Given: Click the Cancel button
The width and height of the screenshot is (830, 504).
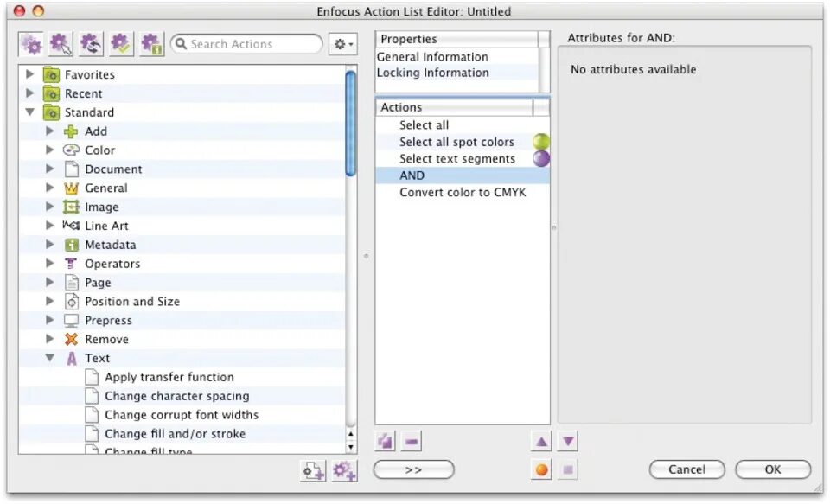Looking at the screenshot, I should [686, 469].
